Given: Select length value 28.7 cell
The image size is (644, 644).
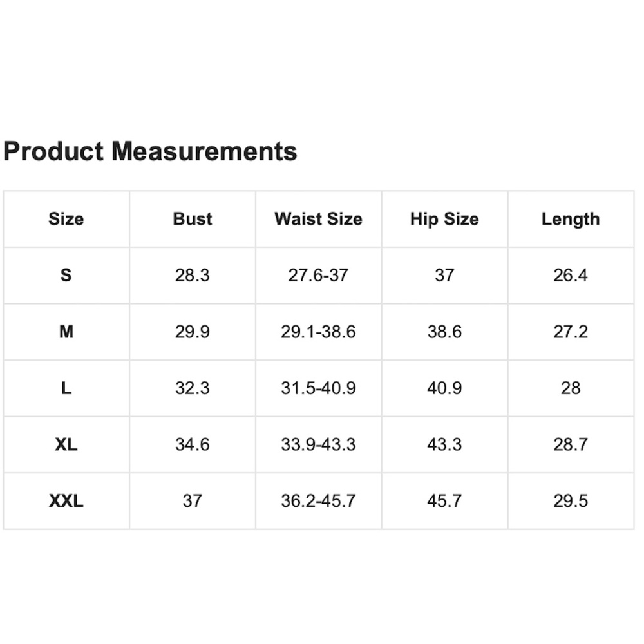Looking at the screenshot, I should point(571,444).
